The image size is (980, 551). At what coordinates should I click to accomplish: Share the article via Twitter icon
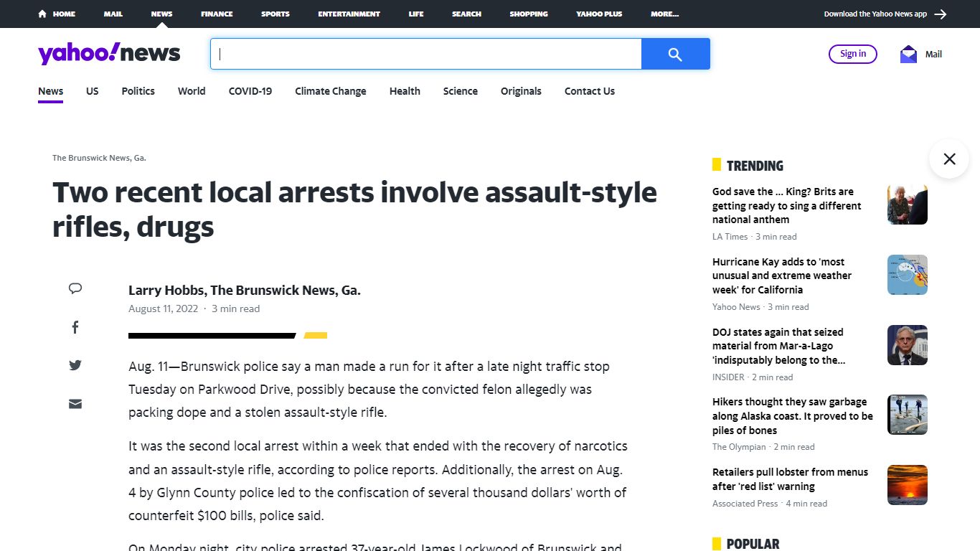[75, 365]
